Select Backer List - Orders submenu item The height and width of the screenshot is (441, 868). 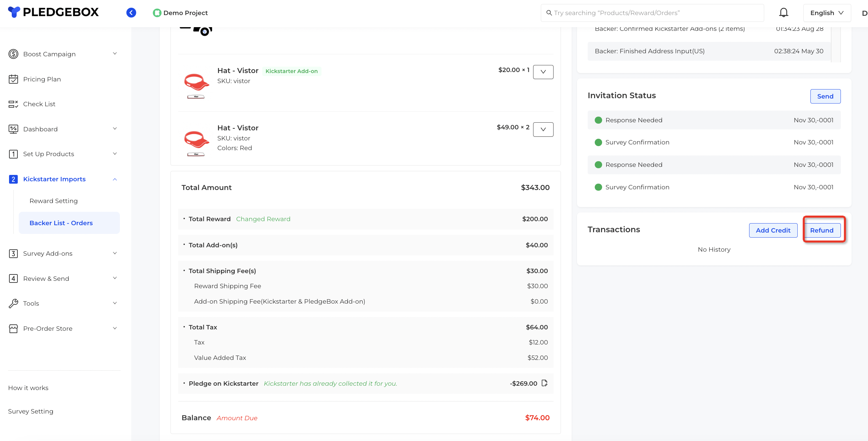point(69,223)
